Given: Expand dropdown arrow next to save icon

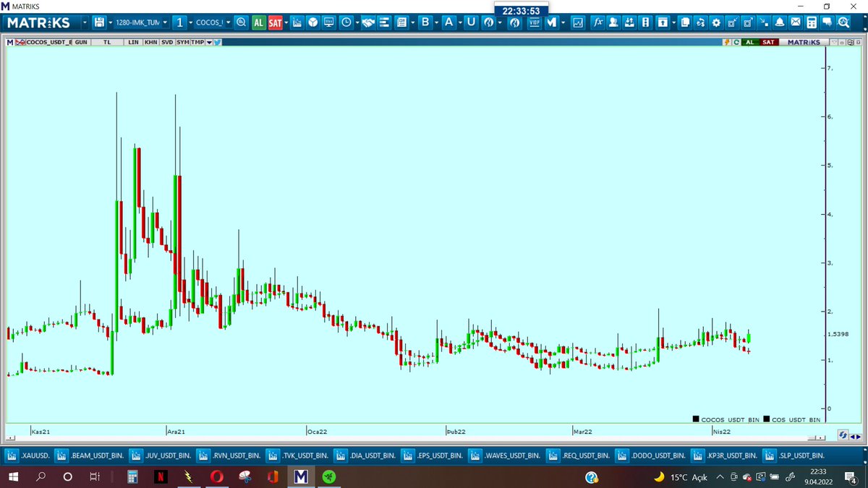Looking at the screenshot, I should 109,22.
